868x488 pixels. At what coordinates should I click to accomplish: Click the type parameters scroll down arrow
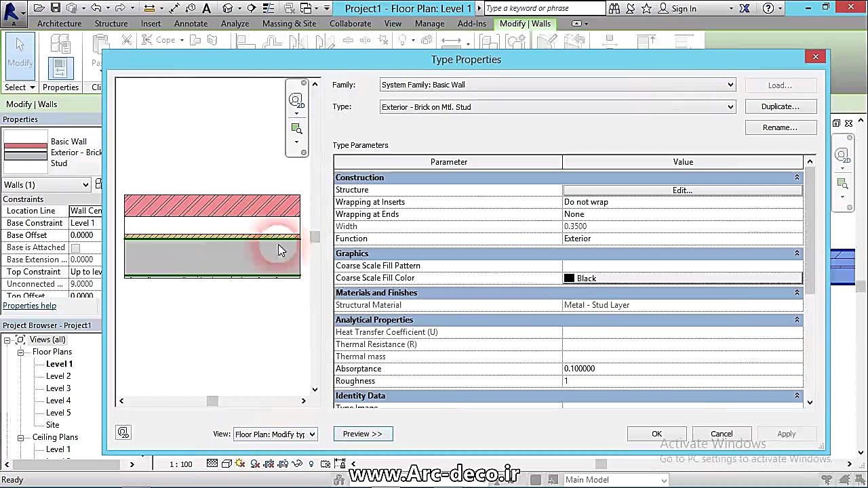coord(810,402)
